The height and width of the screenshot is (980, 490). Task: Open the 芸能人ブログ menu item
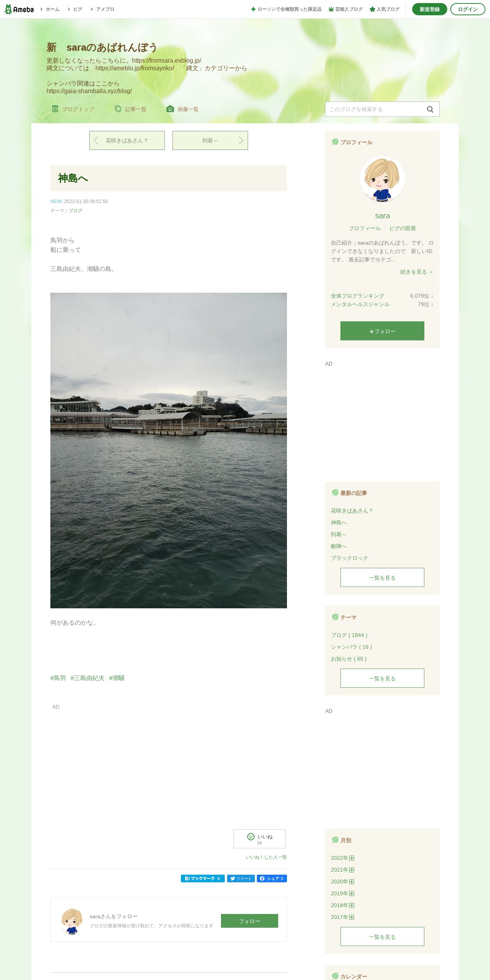346,9
